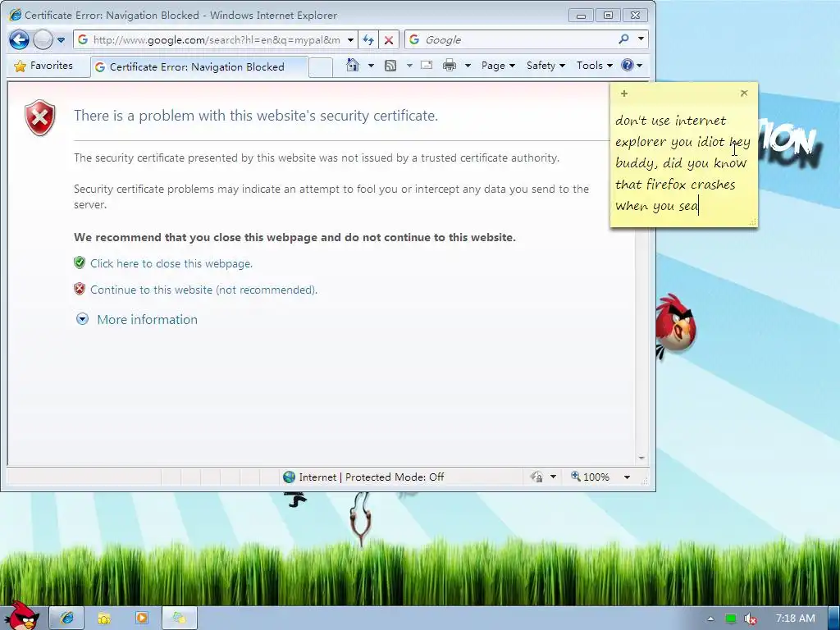Click the RSS feeds icon
The image size is (840, 630).
390,66
